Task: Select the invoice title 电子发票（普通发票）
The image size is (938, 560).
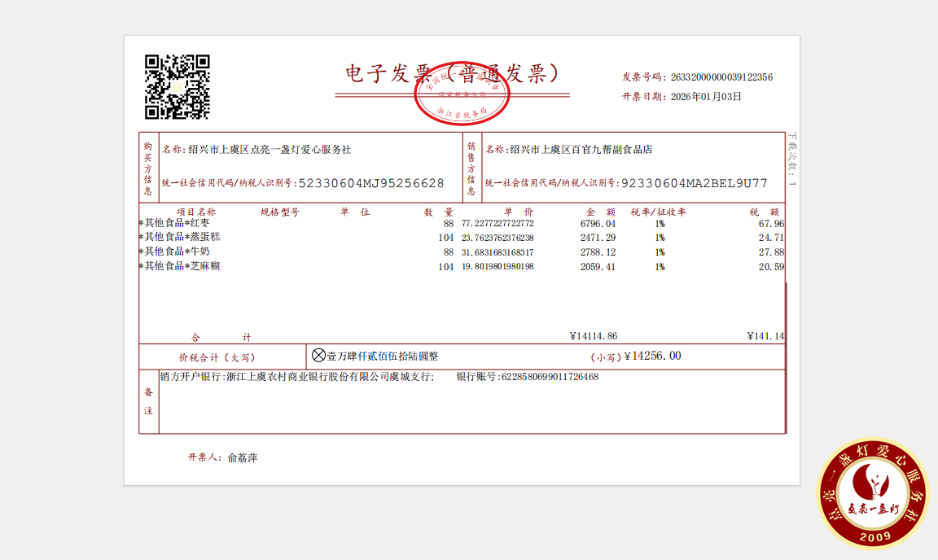Action: click(452, 73)
